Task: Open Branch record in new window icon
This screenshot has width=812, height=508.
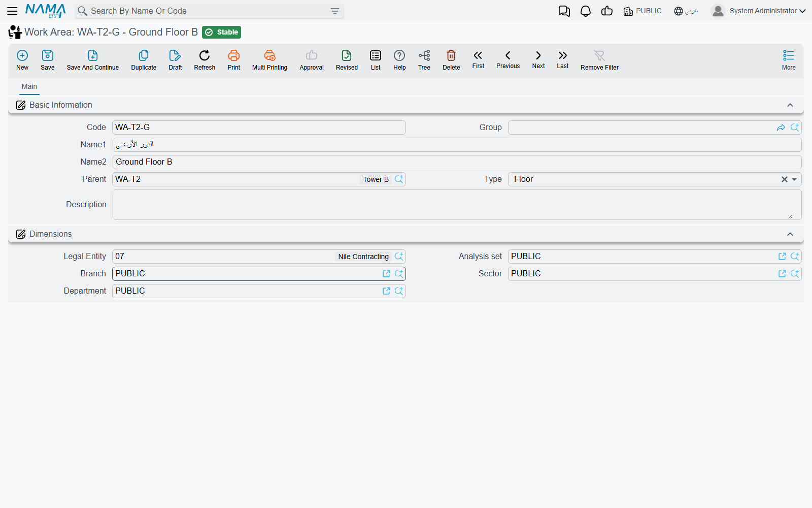Action: pos(386,274)
